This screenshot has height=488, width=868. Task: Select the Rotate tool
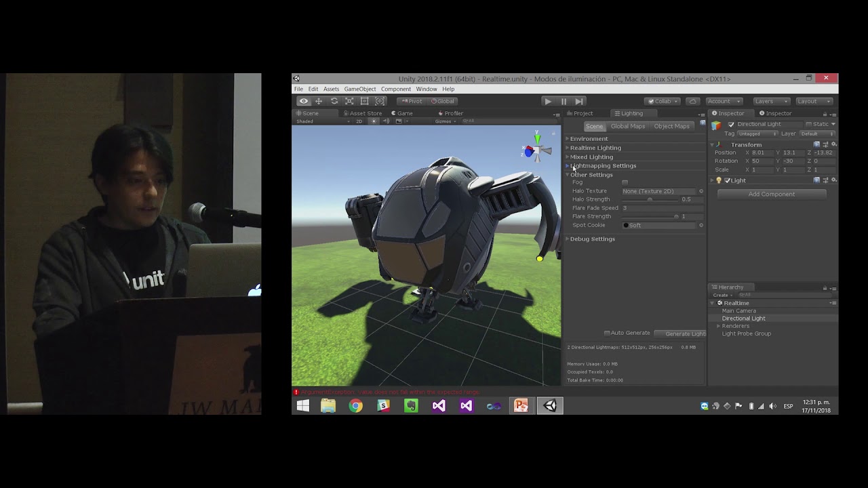334,101
